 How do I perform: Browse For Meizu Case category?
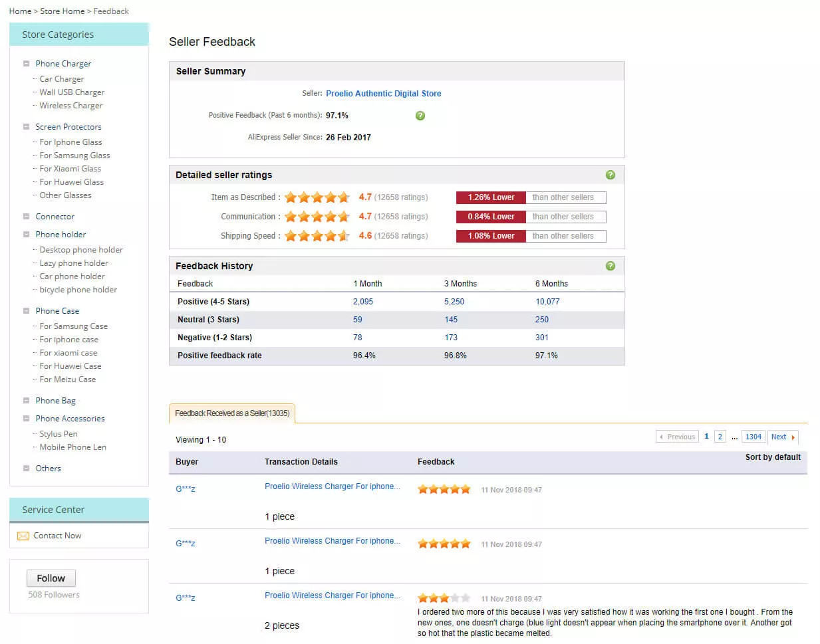click(67, 379)
